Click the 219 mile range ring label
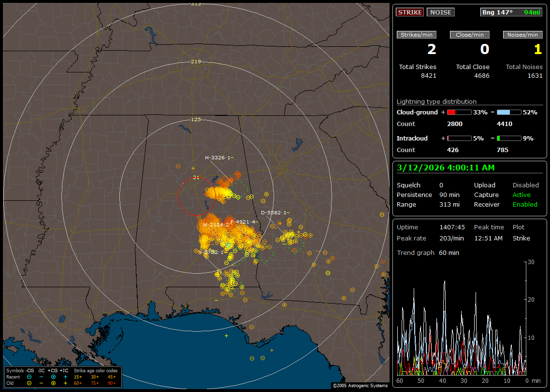 pos(196,62)
